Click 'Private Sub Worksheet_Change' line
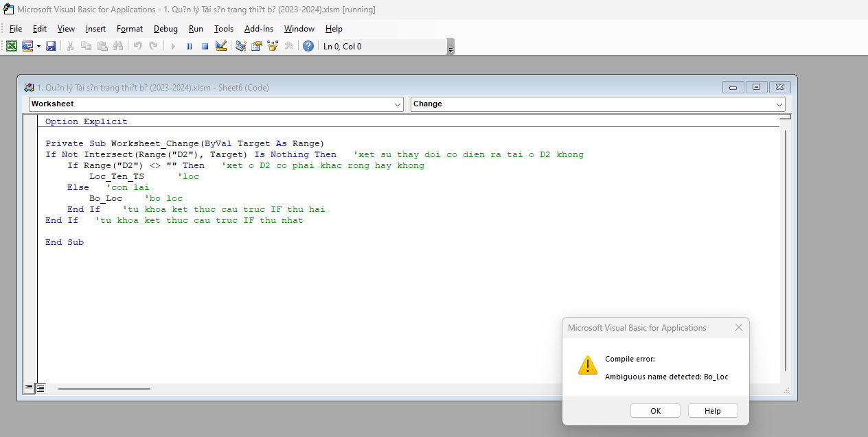 (x=184, y=143)
